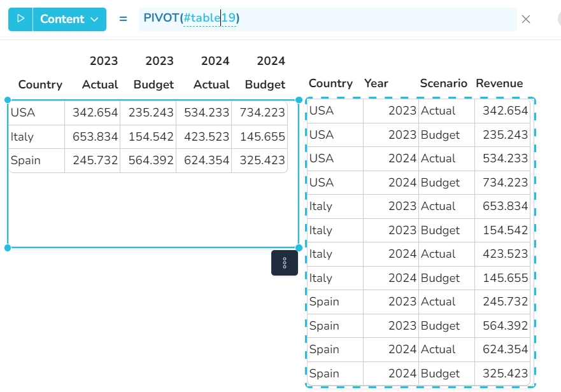The image size is (561, 392).
Task: Open the Content dropdown
Action: (69, 19)
